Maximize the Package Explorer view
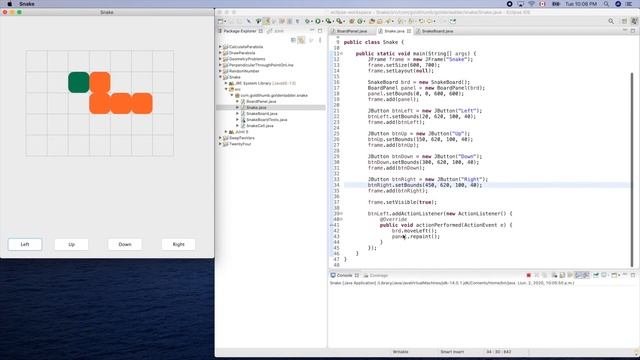This screenshot has height=360, width=640. click(x=320, y=31)
